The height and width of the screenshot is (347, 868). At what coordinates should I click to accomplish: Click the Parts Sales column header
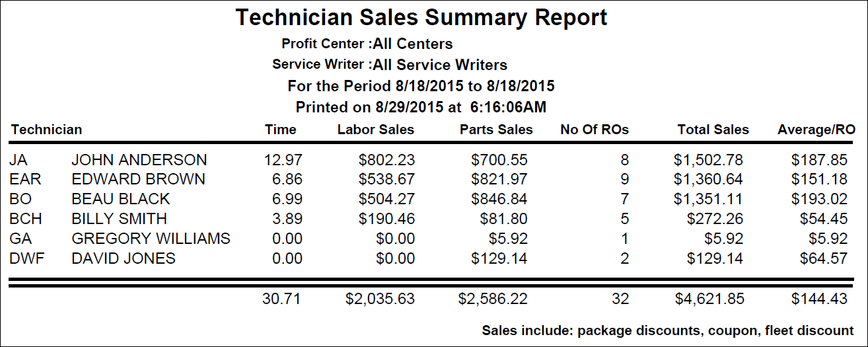[496, 130]
